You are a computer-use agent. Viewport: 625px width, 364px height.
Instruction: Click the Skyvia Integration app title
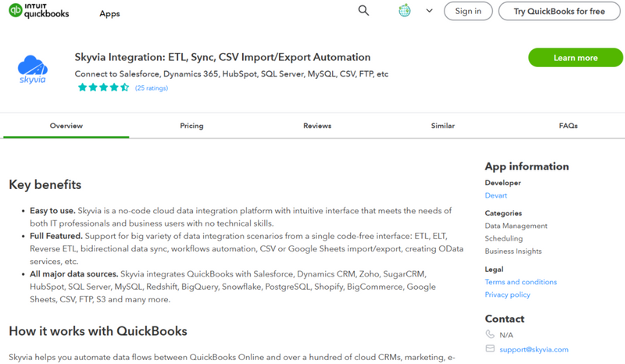(223, 57)
